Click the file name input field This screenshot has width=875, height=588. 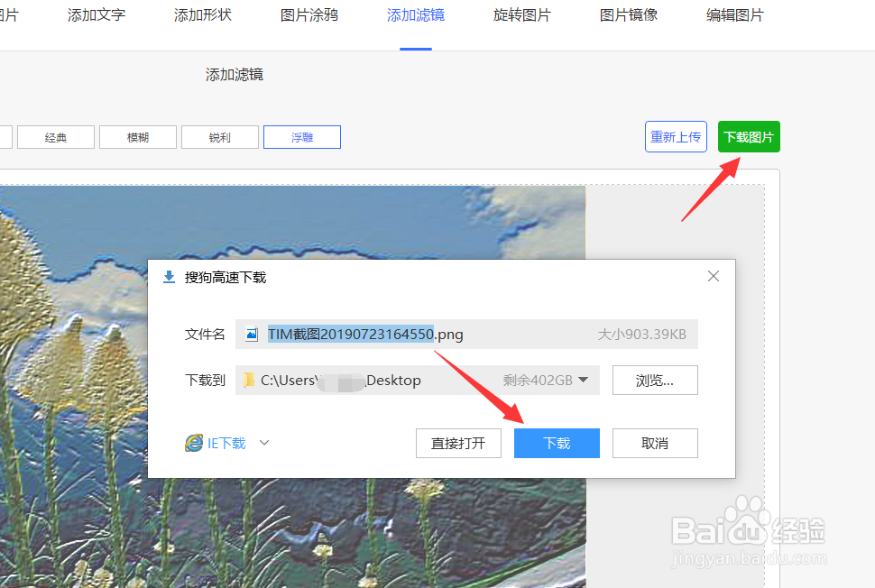[x=466, y=335]
